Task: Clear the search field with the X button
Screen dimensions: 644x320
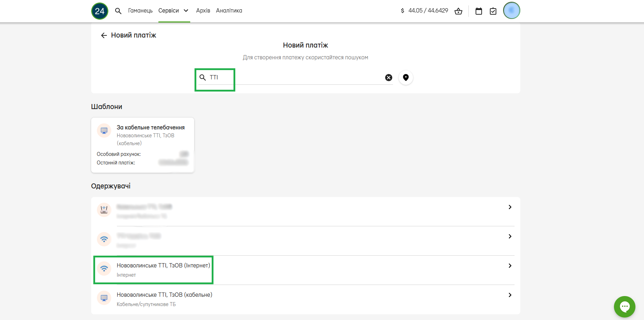Action: (389, 78)
